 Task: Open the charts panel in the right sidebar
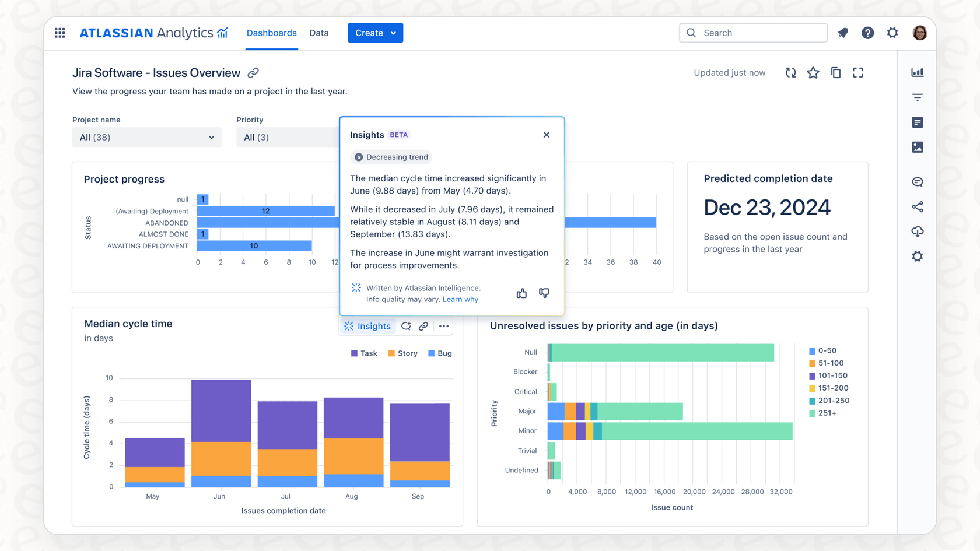click(x=917, y=72)
